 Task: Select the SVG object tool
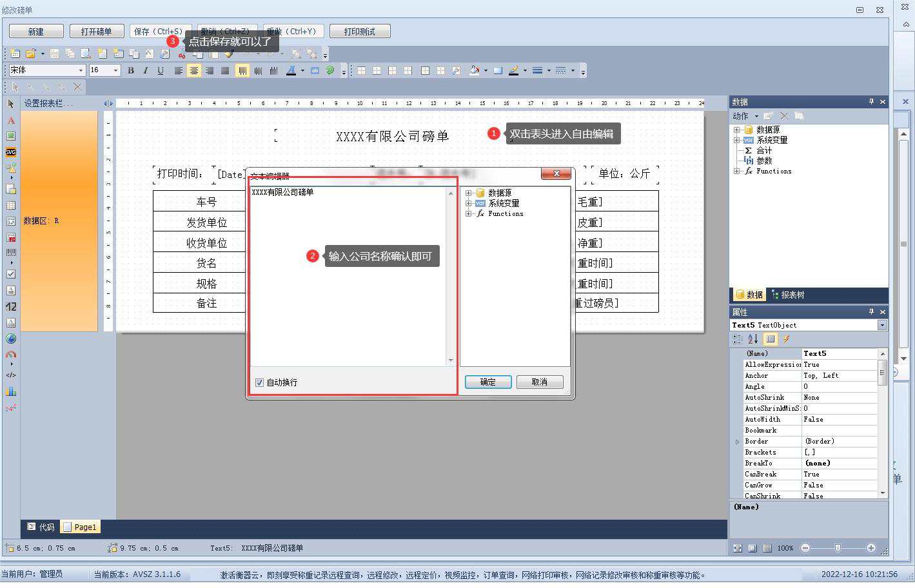[x=11, y=152]
